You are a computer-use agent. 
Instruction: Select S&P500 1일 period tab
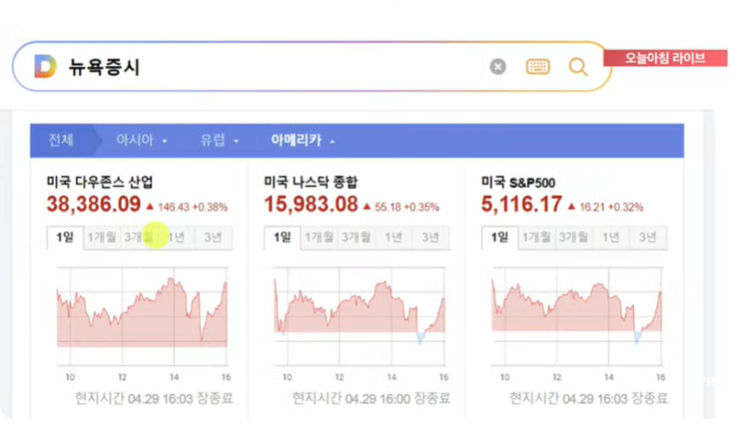500,237
